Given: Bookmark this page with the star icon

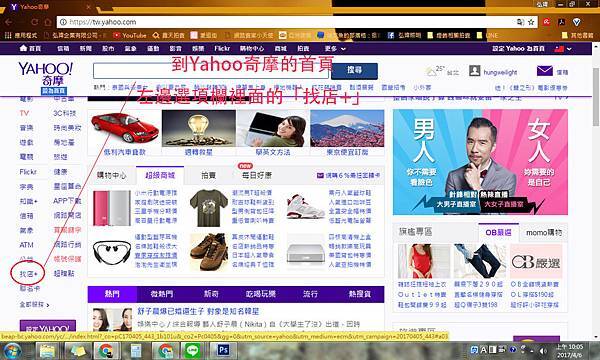Looking at the screenshot, I should (x=531, y=22).
